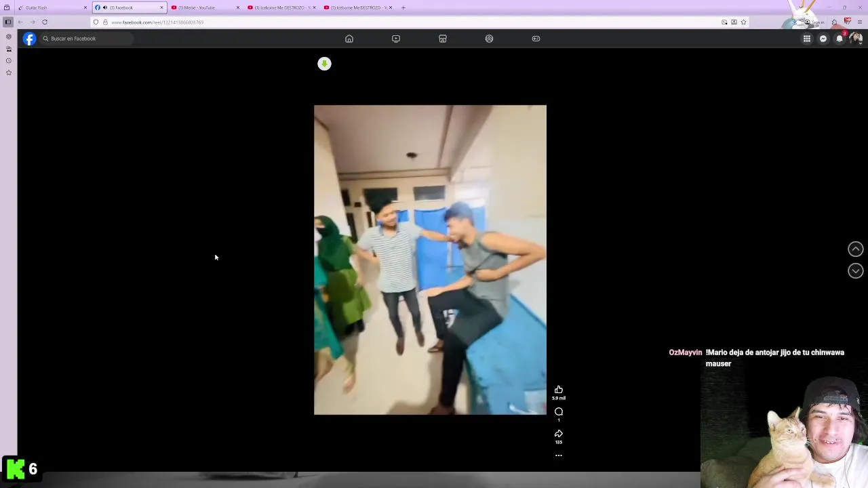Click the address bar icon left of install-app icon

tap(724, 22)
